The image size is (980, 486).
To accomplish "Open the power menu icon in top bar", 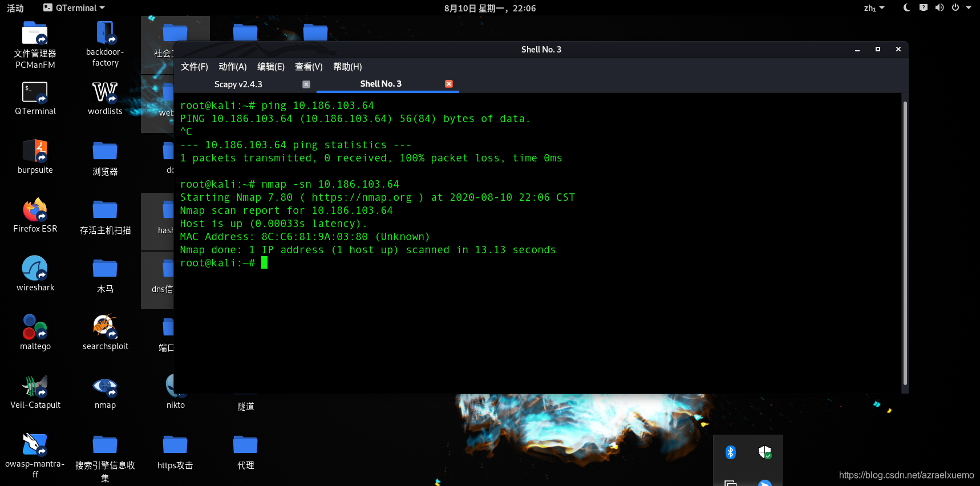I will point(955,8).
